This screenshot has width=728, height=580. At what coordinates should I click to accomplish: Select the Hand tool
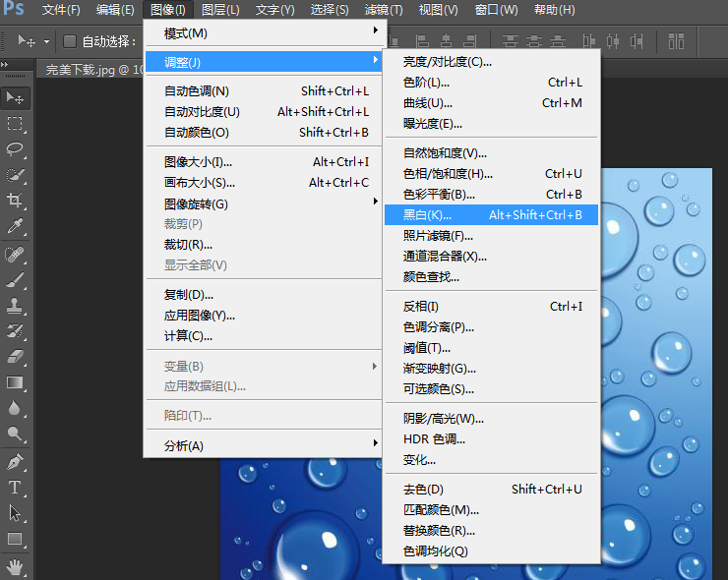(x=15, y=566)
